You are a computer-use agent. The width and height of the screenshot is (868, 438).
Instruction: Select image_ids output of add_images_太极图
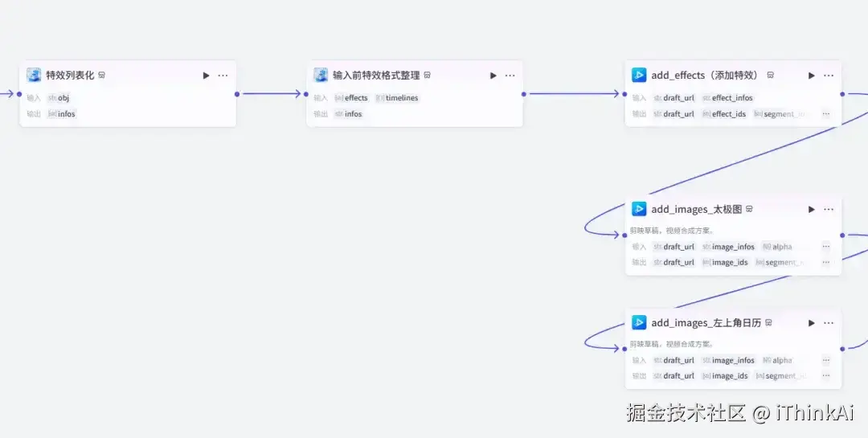(725, 263)
